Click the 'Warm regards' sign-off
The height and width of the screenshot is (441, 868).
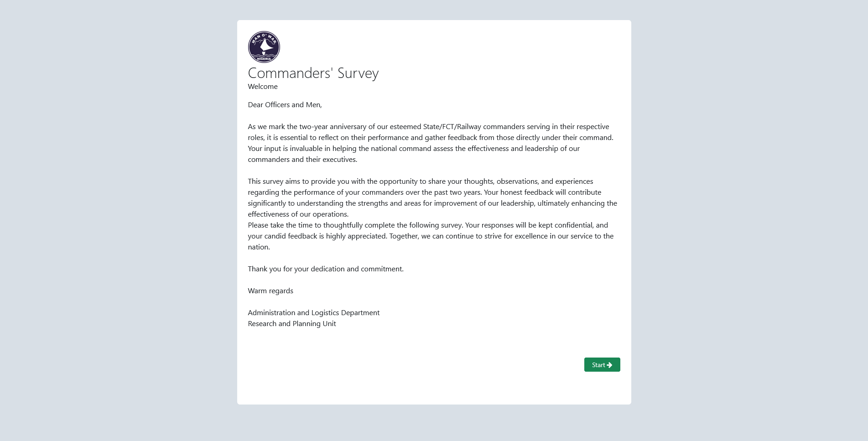(x=270, y=291)
